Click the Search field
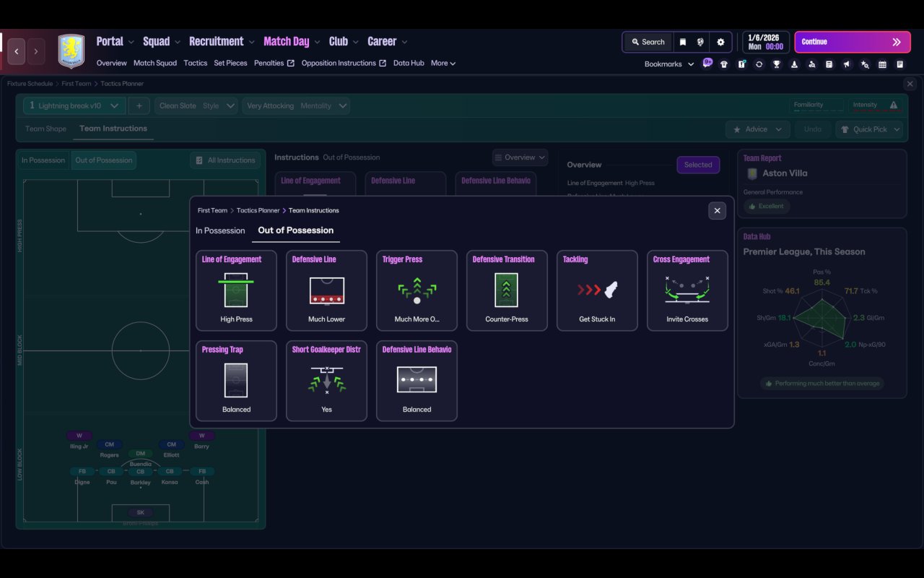The image size is (924, 578). [648, 42]
